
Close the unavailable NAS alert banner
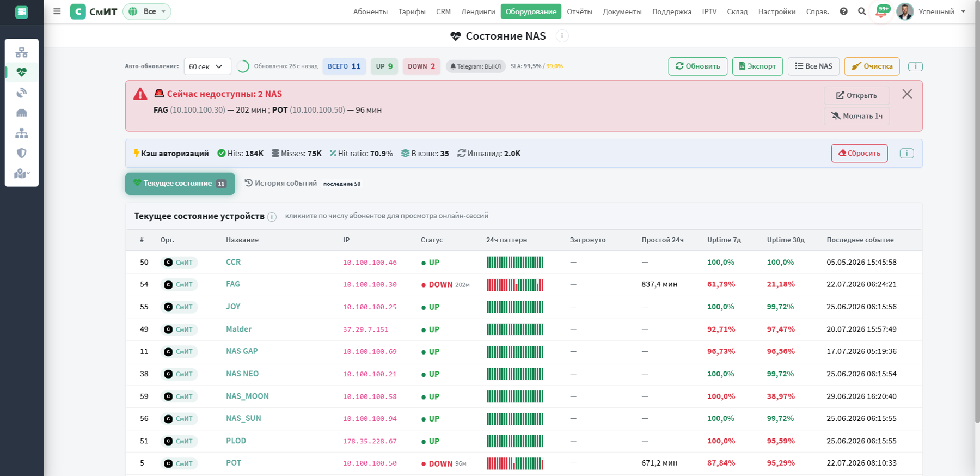(907, 94)
